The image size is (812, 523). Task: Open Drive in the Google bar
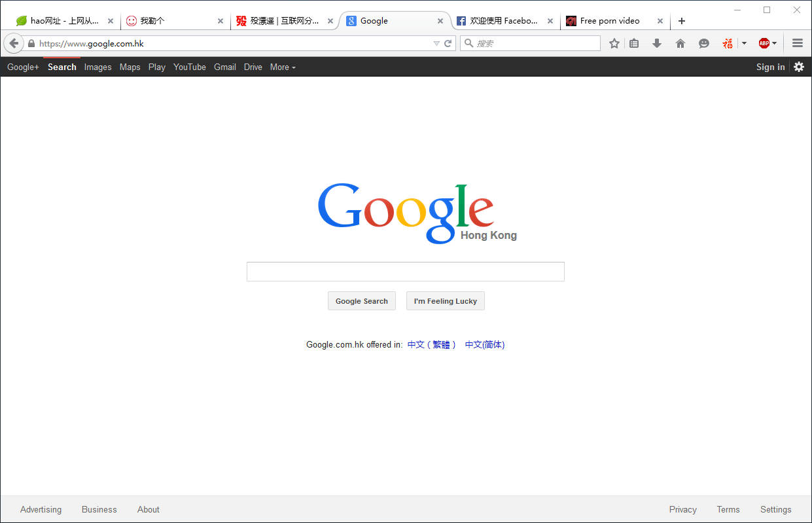[x=253, y=67]
